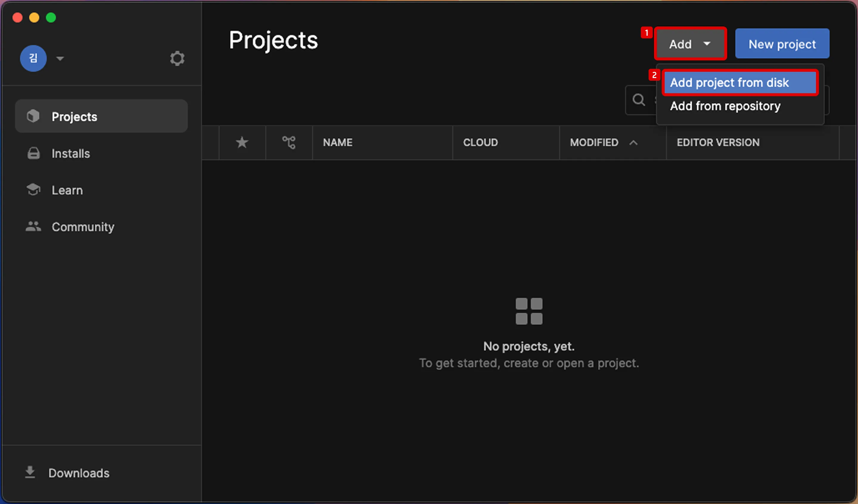Toggle the MODIFIED sort direction arrow
Screen dimensions: 858x504
coord(633,143)
